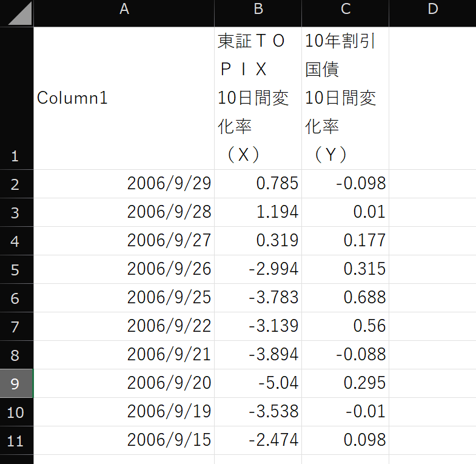Click the 10年割引国債 header cell
Viewport: 476px width, 464px height.
tap(345, 98)
